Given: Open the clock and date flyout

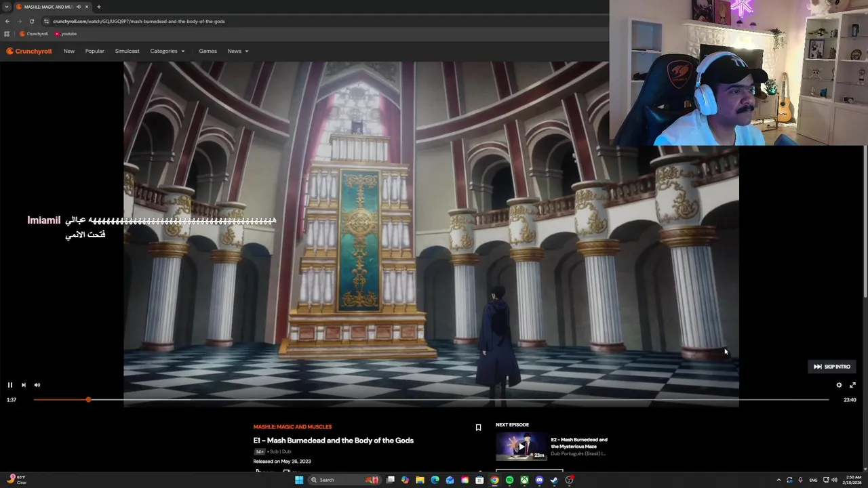Looking at the screenshot, I should click(852, 480).
